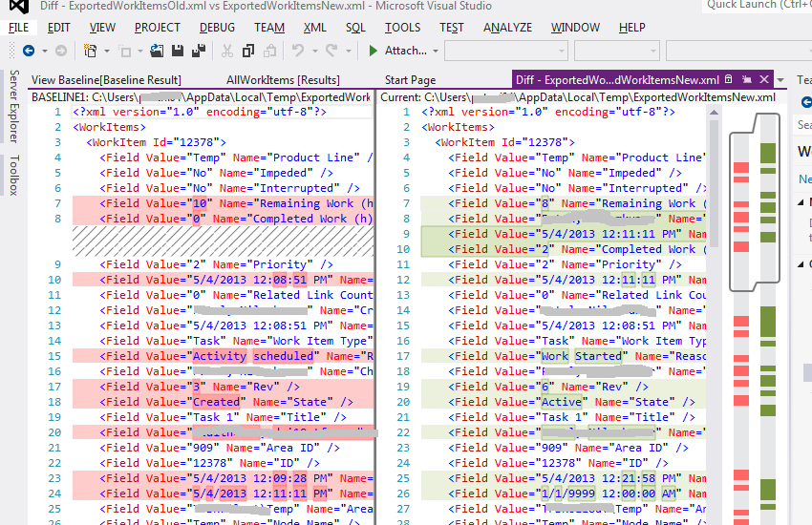812x525 pixels.
Task: Click the green Start debugging play icon
Action: [373, 51]
